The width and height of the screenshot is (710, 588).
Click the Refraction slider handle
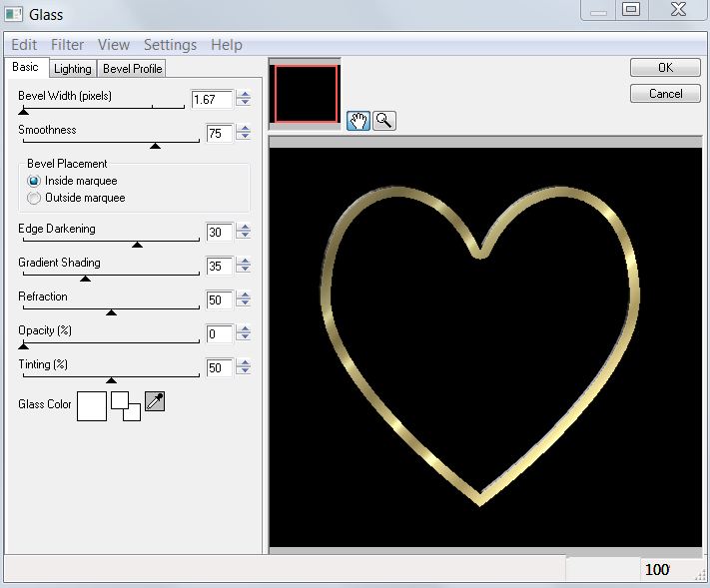tap(111, 312)
